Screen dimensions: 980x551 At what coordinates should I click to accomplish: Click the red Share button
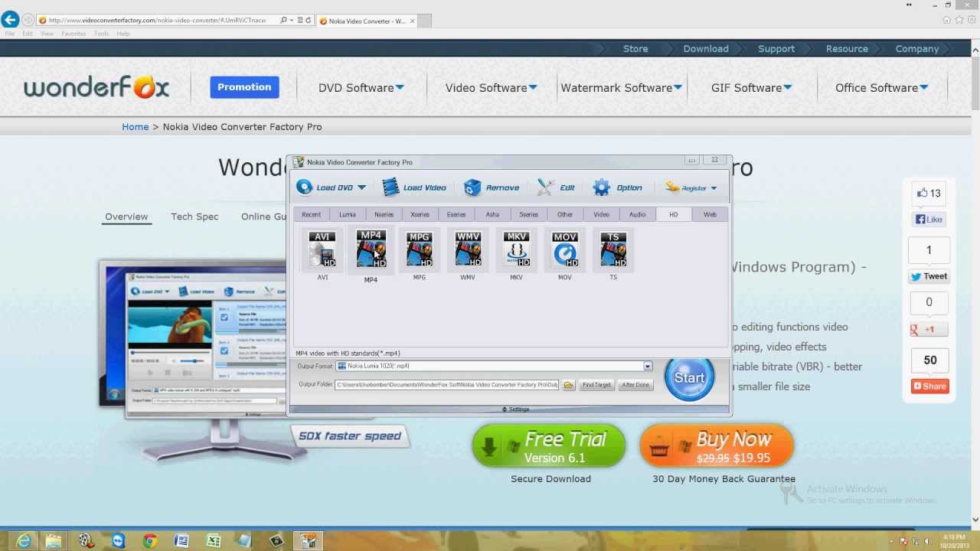point(929,386)
